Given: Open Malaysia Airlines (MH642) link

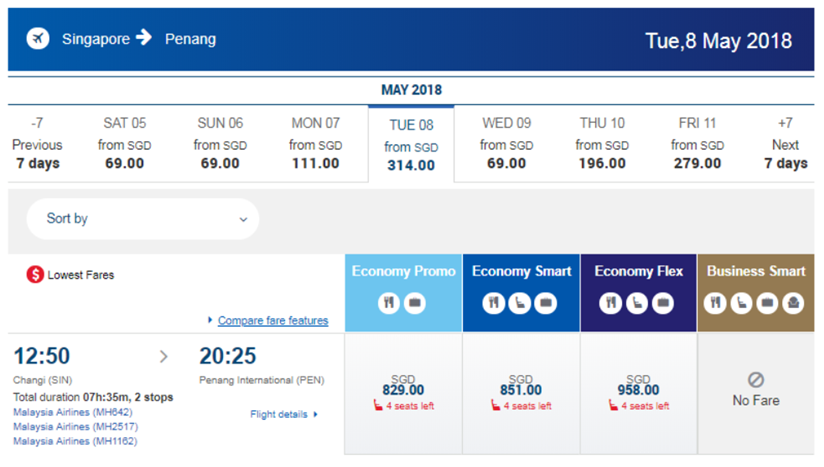Looking at the screenshot, I should (73, 412).
